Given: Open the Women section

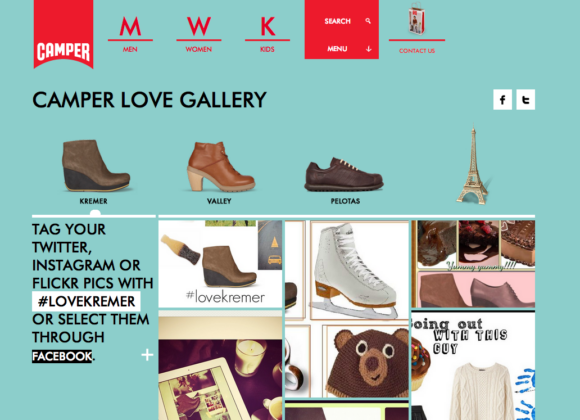Looking at the screenshot, I should point(199,34).
